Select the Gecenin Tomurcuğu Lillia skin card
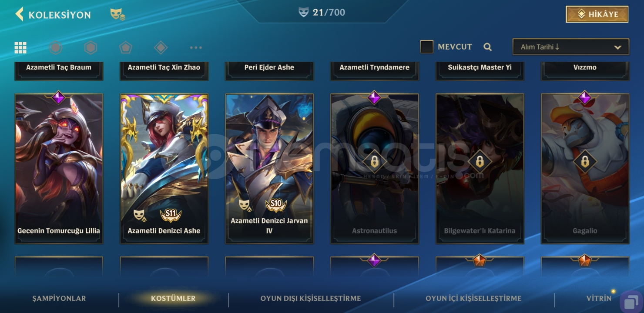 [x=59, y=169]
